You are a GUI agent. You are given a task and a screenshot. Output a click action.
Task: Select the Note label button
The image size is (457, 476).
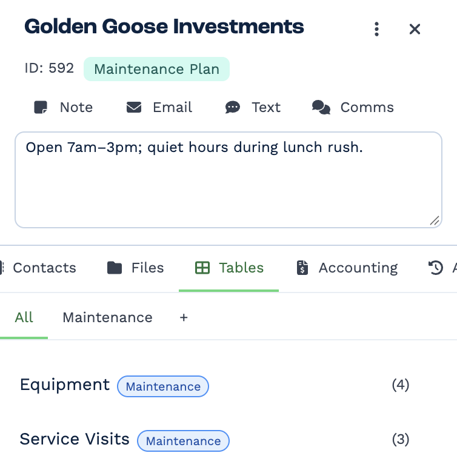(x=76, y=107)
